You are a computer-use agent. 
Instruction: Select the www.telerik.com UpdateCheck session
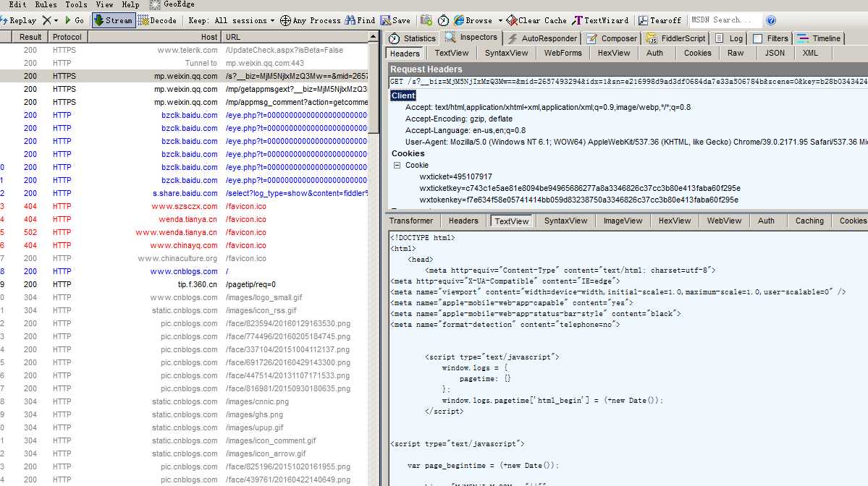pyautogui.click(x=184, y=50)
